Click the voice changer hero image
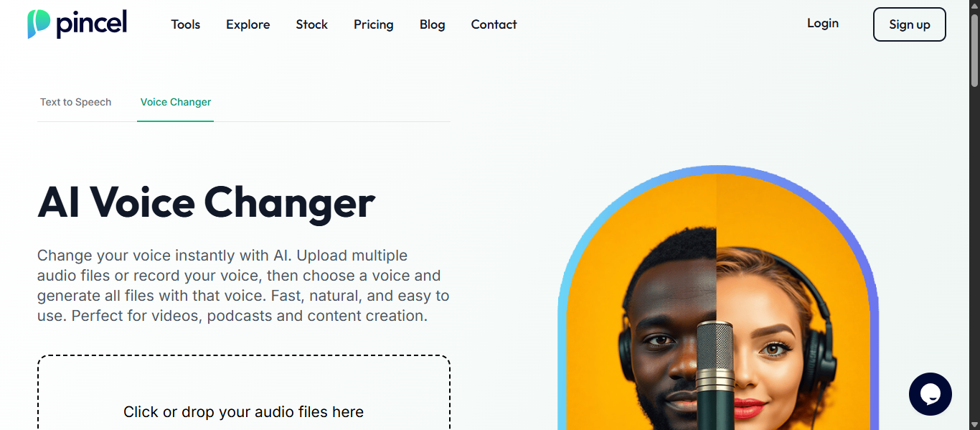Viewport: 980px width, 430px height. pyautogui.click(x=718, y=298)
